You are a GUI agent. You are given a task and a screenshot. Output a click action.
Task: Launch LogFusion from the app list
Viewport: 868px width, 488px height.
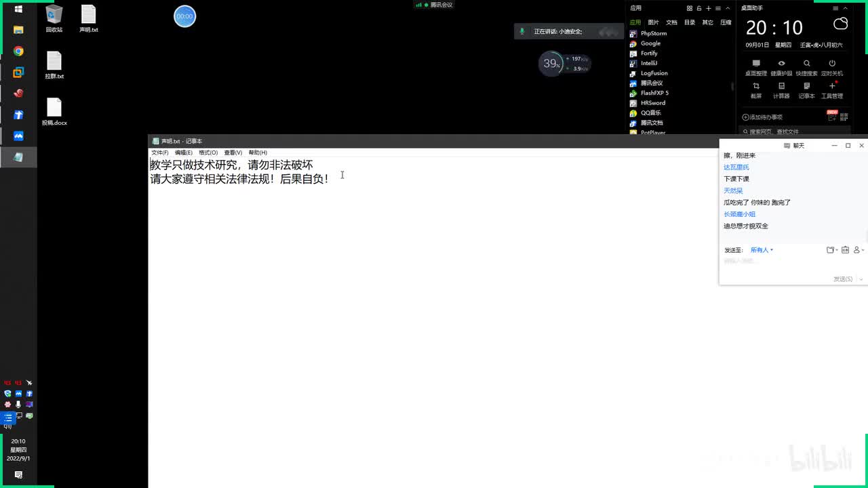click(x=648, y=73)
